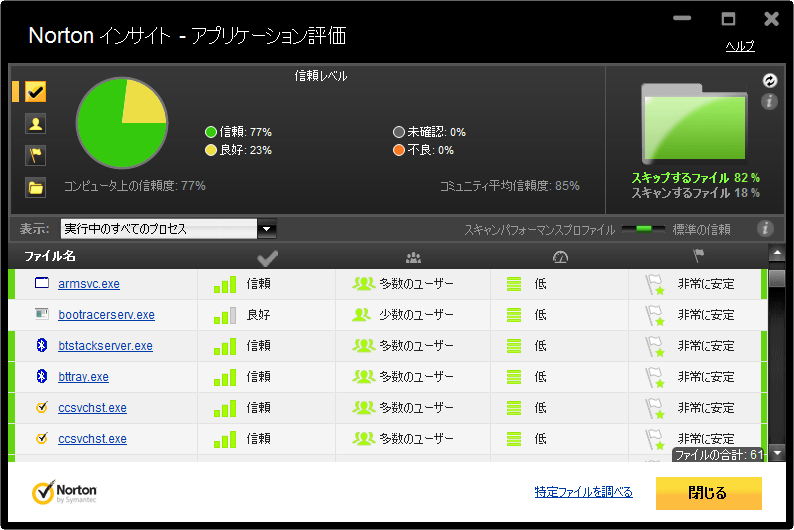The image size is (794, 530).
Task: Click the armsvc.exe program icon
Action: (42, 283)
